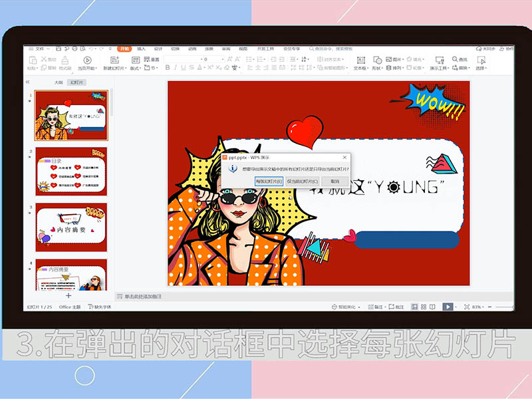Toggle Subscript formatting
The image size is (532, 399).
(219, 68)
